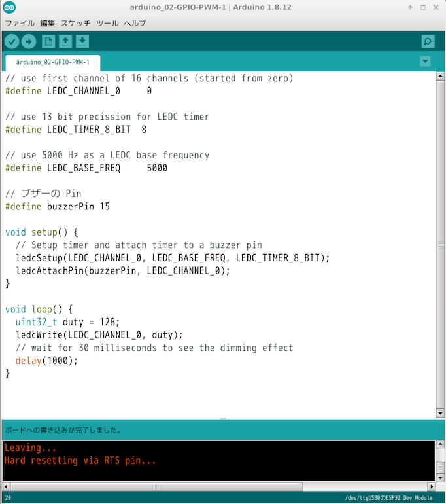This screenshot has width=446, height=504.
Task: Open the ヘルプ menu
Action: [x=135, y=23]
